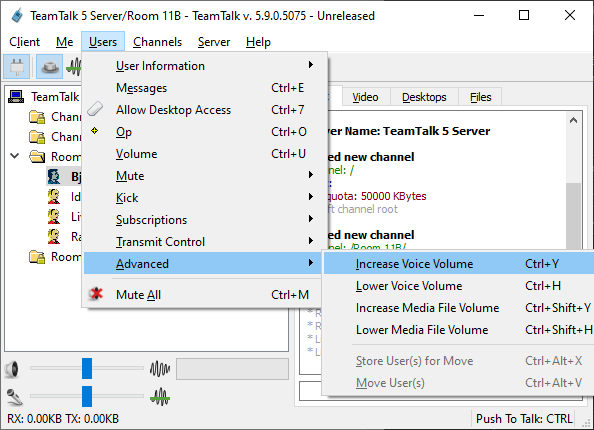Collapse the Room 11B channel tree node
The image size is (594, 430).
(x=15, y=156)
